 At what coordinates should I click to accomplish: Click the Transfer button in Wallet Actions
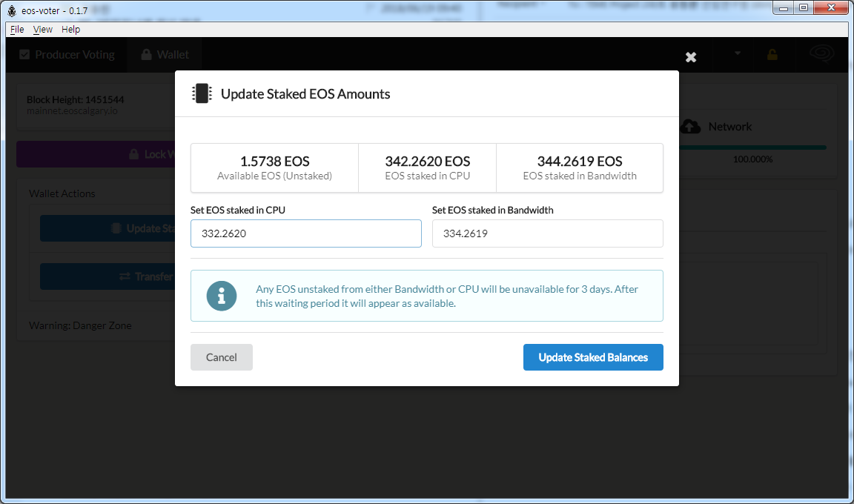(x=107, y=276)
